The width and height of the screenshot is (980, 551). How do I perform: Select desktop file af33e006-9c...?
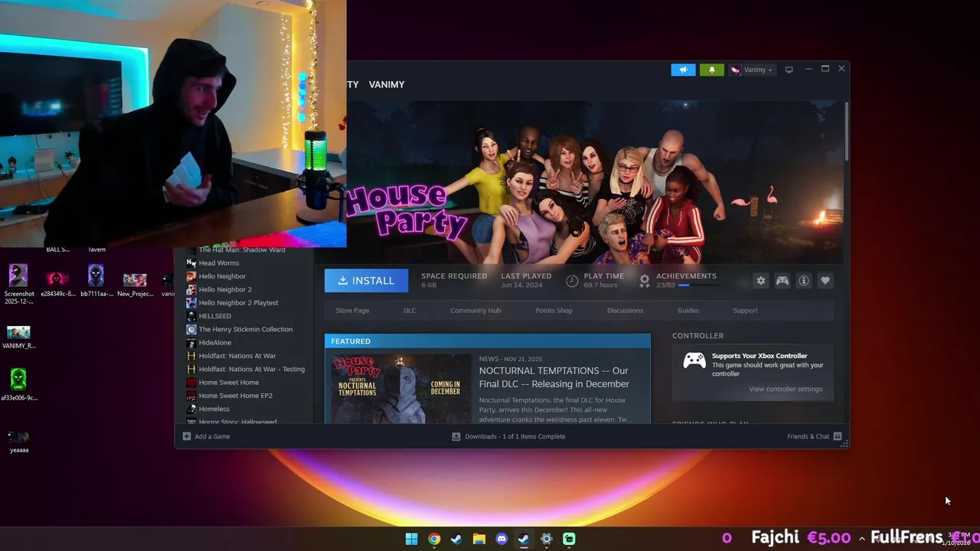click(x=18, y=384)
